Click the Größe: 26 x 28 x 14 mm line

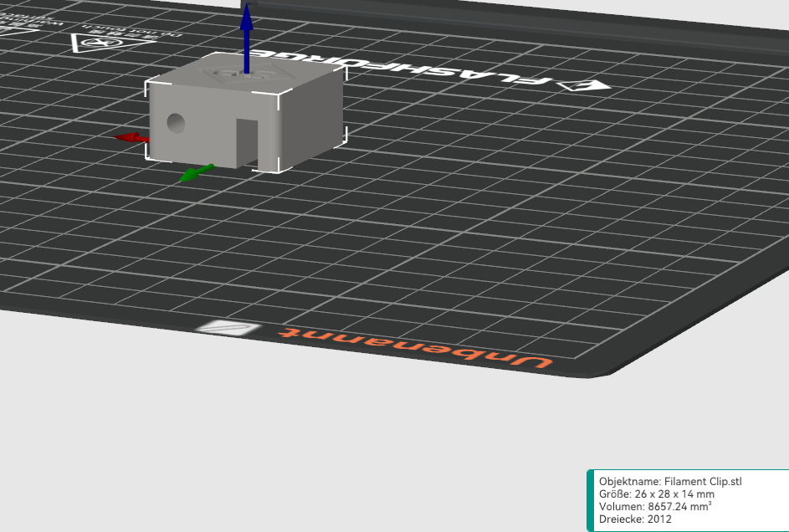656,494
